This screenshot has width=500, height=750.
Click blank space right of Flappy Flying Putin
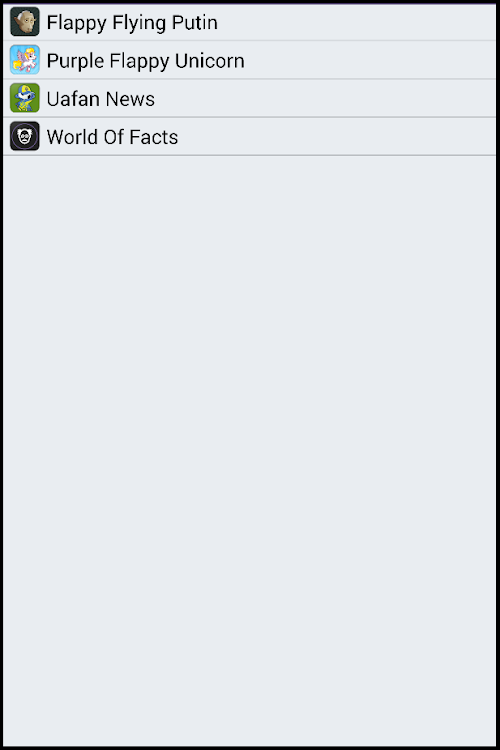click(356, 22)
